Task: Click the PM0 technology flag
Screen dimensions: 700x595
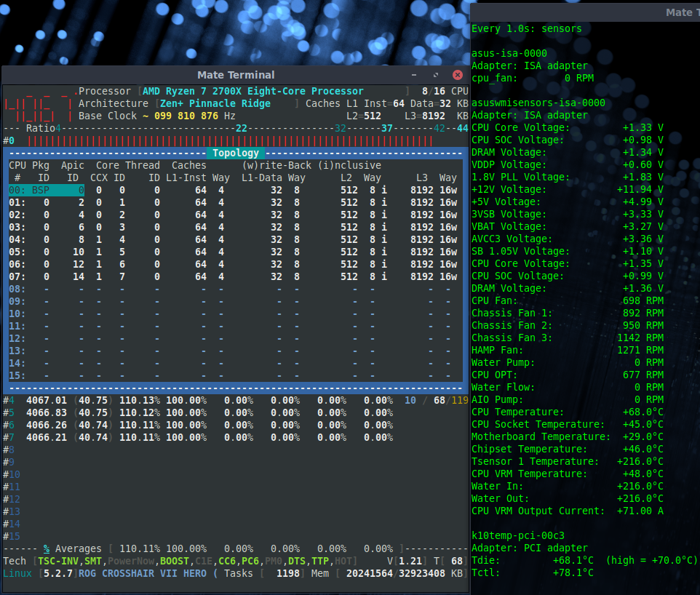Action: 273,561
